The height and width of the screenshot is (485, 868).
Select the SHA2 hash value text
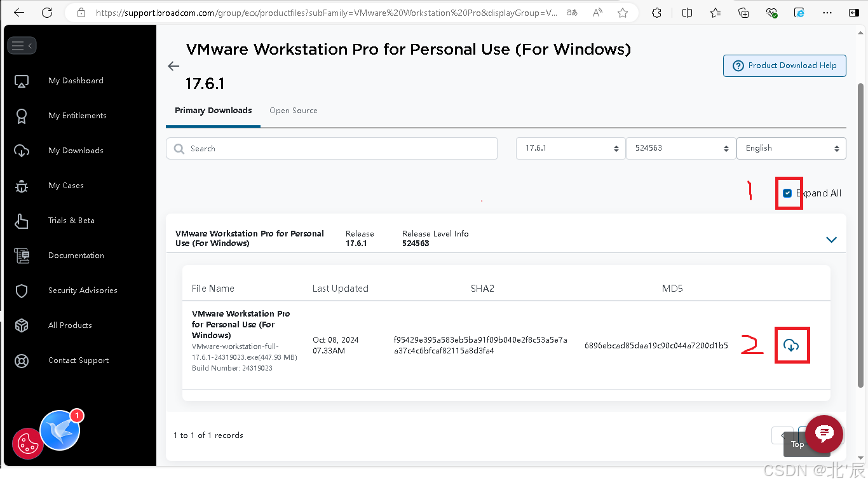click(480, 345)
